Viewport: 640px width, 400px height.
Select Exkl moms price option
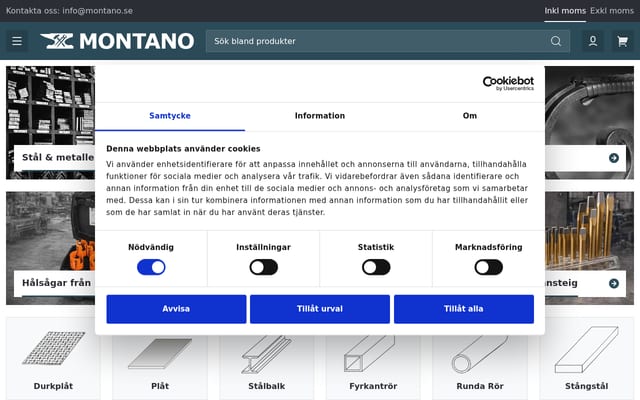coord(612,11)
